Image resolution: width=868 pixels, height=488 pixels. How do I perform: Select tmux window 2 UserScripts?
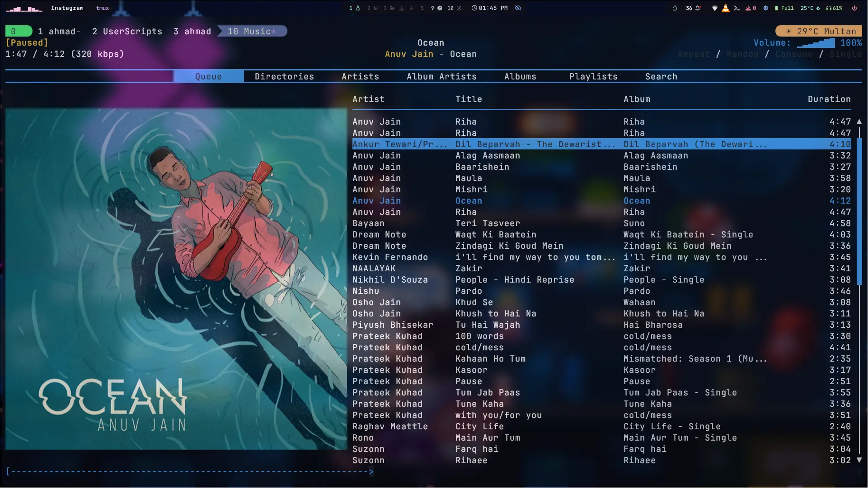tap(127, 32)
